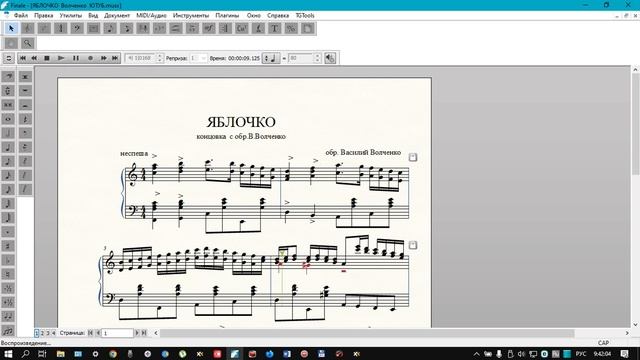Select the Zoom magnifier tool

[27, 43]
